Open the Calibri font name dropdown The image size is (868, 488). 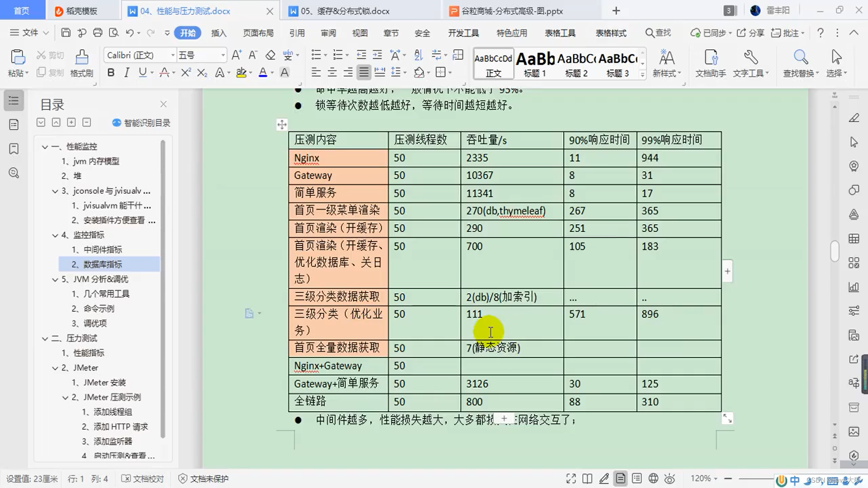point(173,55)
